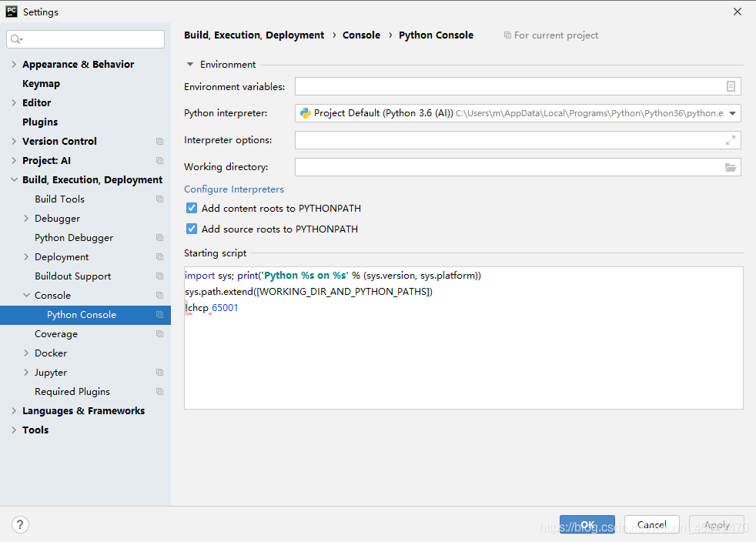Expand the Version Control node

[x=14, y=142]
